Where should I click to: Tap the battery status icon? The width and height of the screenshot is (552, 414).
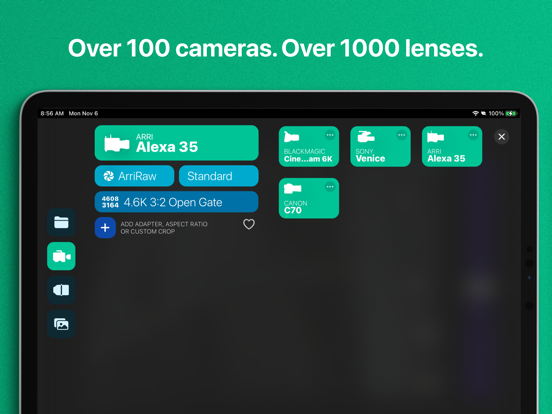[x=511, y=113]
